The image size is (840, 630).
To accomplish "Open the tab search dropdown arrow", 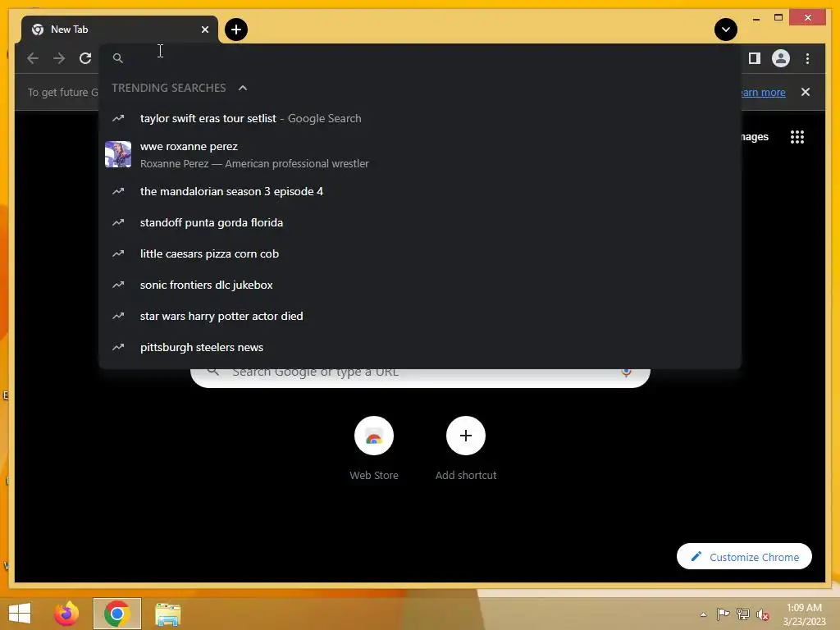I will [x=725, y=30].
